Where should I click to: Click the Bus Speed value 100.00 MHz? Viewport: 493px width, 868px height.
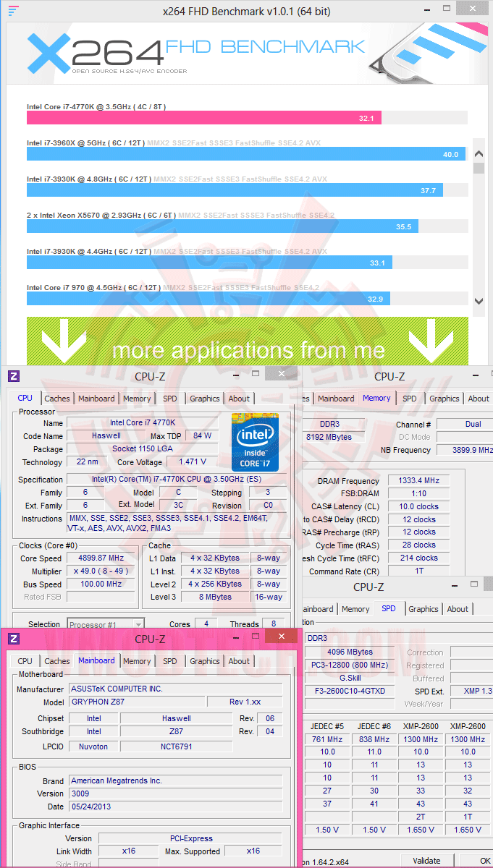coord(101,584)
